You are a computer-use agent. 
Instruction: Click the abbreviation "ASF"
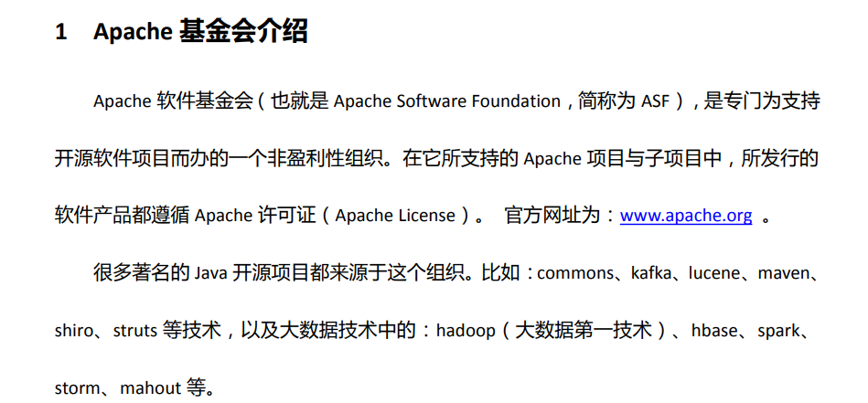coord(656,101)
